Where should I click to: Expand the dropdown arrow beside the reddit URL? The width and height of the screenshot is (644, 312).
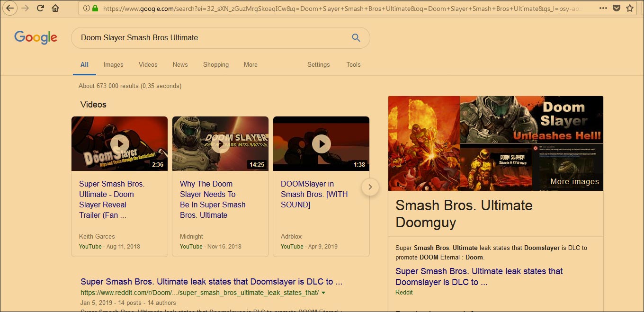[323, 293]
